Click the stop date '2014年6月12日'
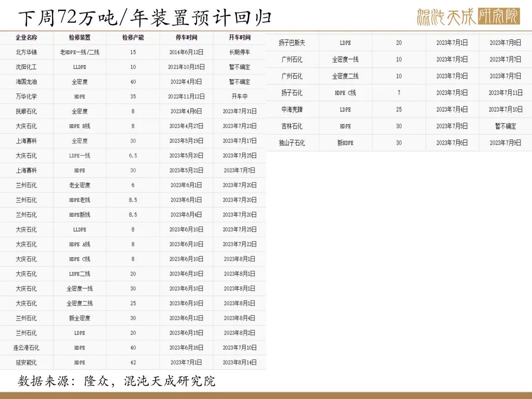This screenshot has height=399, width=532. pos(186,52)
